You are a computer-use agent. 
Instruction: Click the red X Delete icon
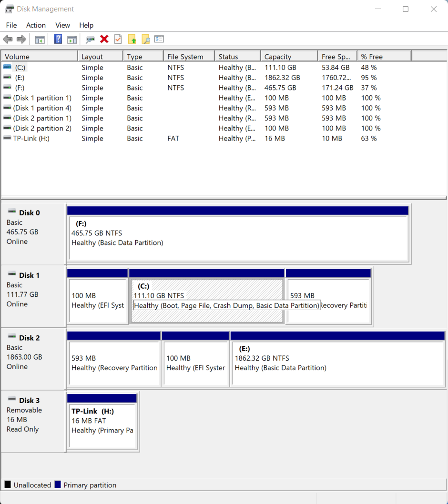(104, 39)
